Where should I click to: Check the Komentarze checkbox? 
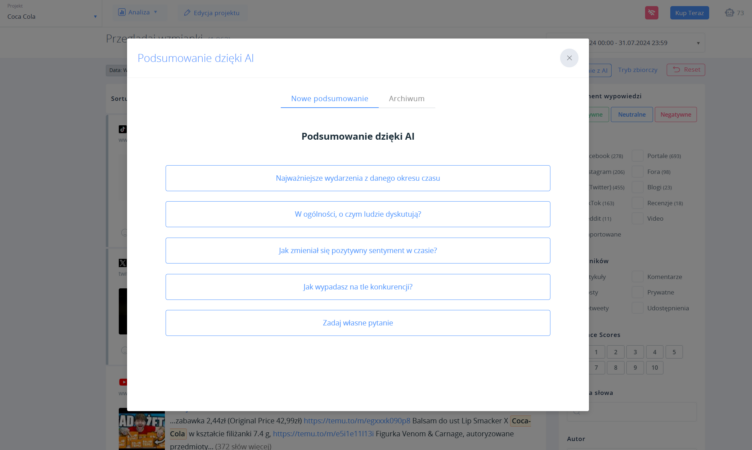(x=639, y=276)
